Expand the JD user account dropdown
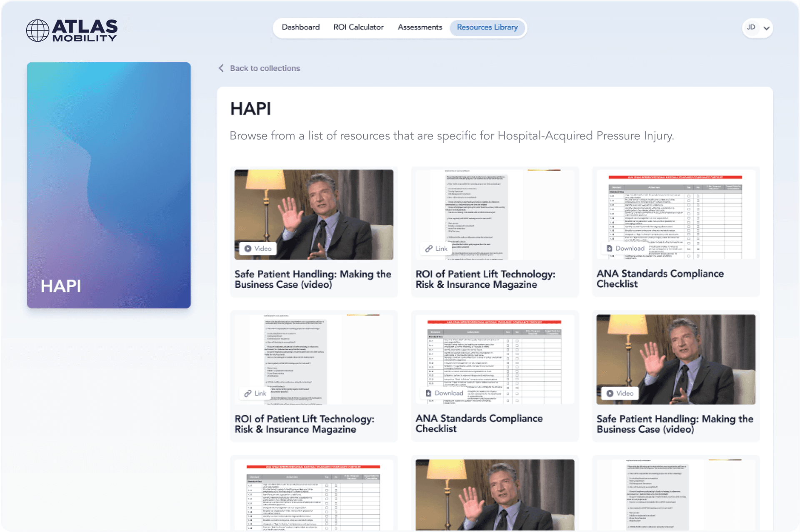This screenshot has height=532, width=800. tap(766, 28)
